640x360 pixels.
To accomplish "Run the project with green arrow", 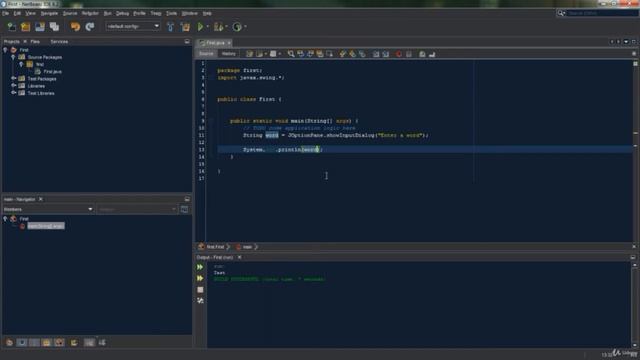I will tap(200, 27).
